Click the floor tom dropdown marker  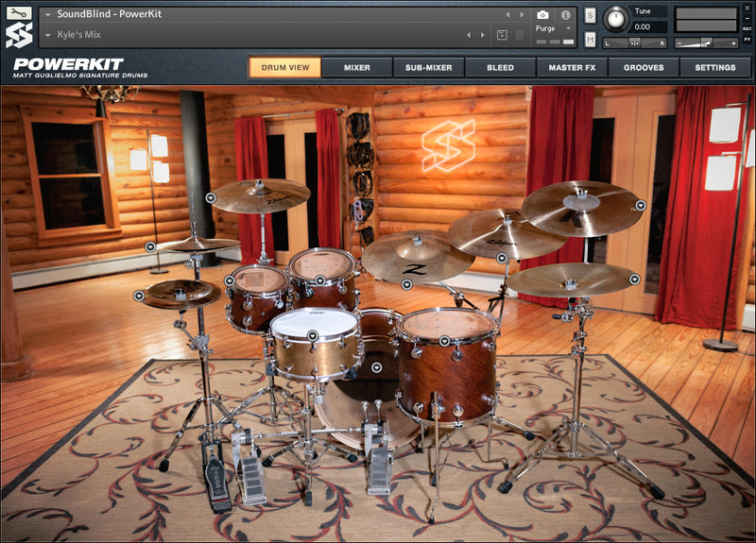tap(444, 340)
